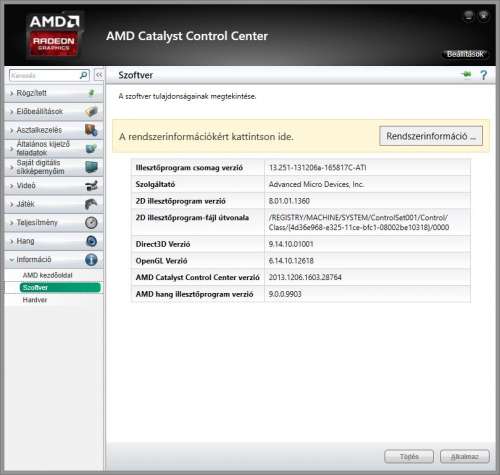Click 'Advanced Micro Devices, Inc.' value
The width and height of the screenshot is (500, 475).
coord(316,184)
